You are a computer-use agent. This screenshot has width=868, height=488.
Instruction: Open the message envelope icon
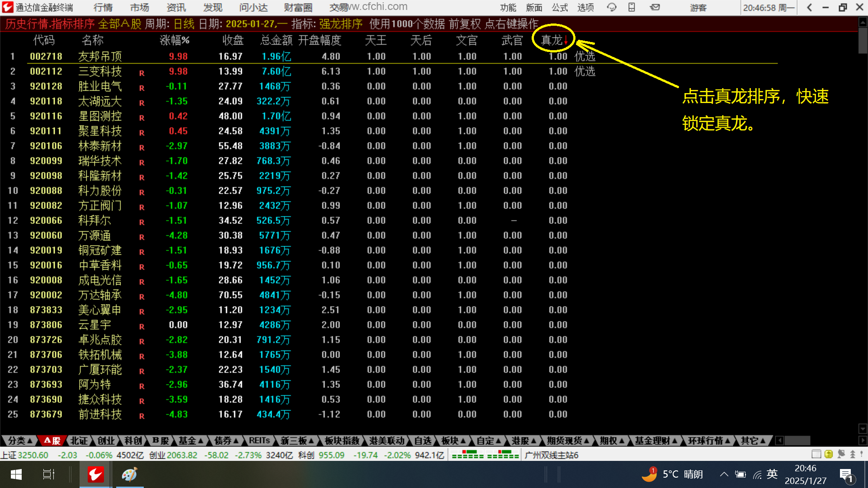(655, 7)
